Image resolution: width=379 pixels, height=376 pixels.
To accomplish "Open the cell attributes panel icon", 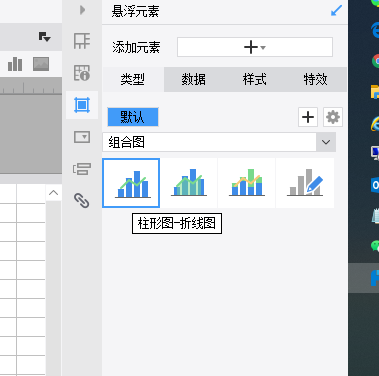I will tap(82, 41).
